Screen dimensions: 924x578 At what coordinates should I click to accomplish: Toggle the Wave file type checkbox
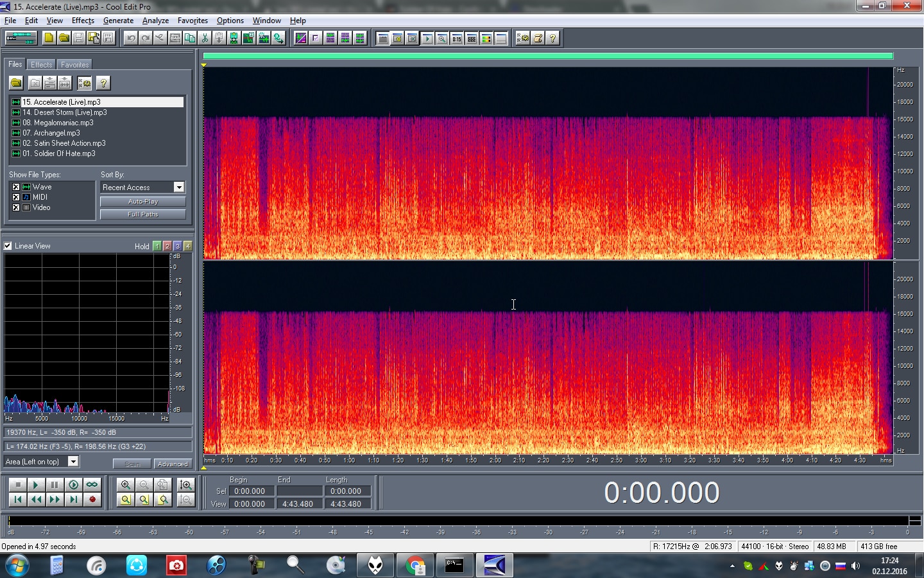(x=16, y=187)
